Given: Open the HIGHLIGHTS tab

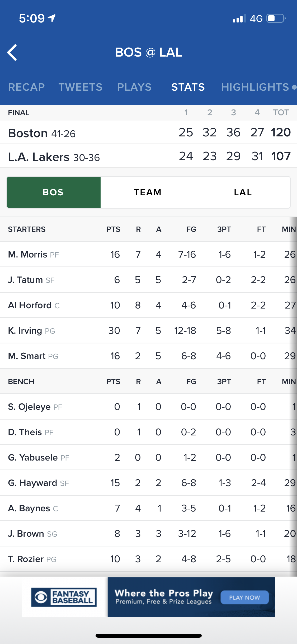Looking at the screenshot, I should point(255,87).
